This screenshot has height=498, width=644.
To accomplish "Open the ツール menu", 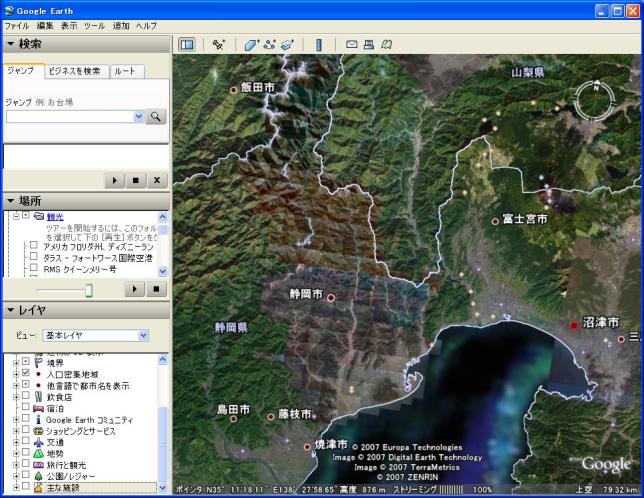I will 94,26.
